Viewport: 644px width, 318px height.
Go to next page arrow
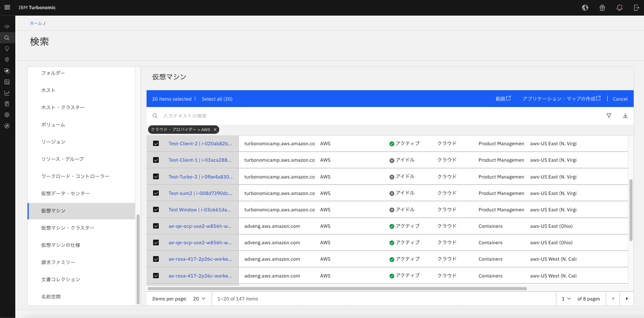pos(627,299)
